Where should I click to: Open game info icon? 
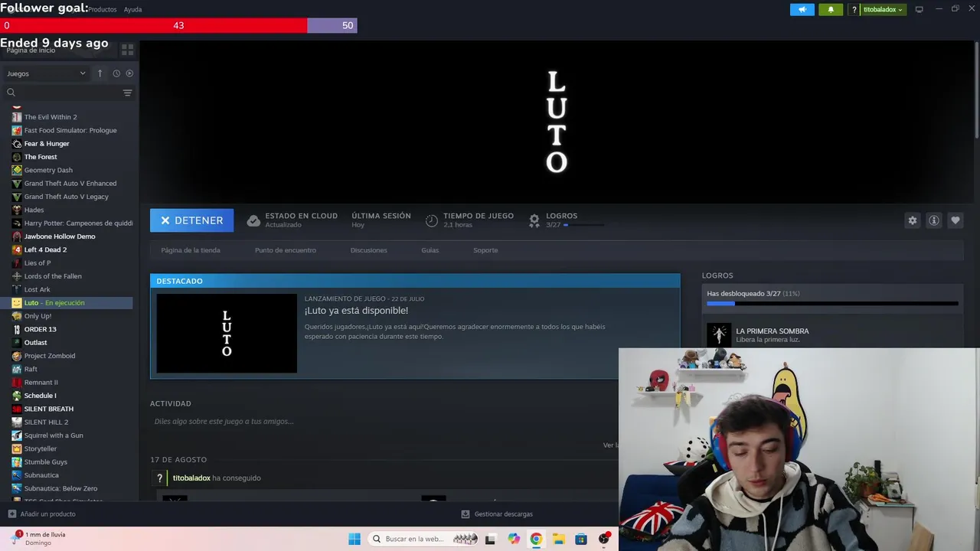934,220
